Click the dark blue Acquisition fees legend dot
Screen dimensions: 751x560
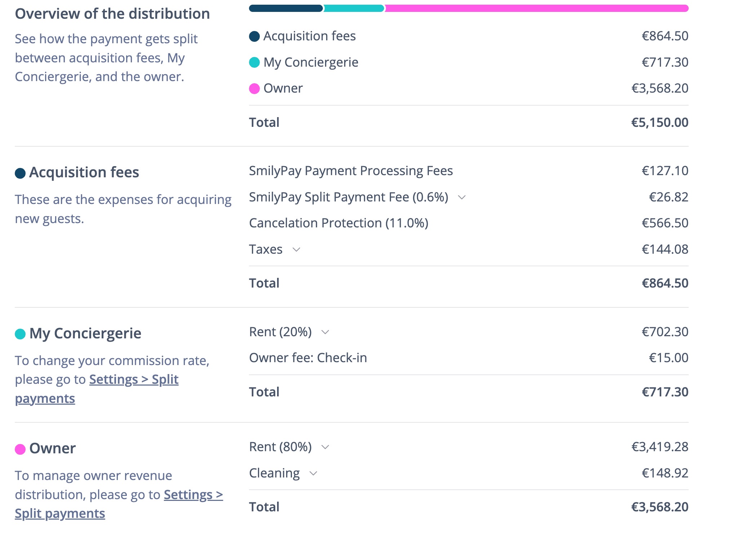[x=254, y=36]
